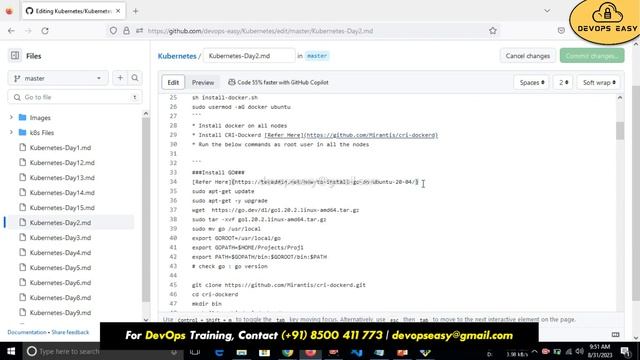Viewport: 640px width, 360px height.
Task: Show hidden tray icons chevron
Action: click(x=534, y=351)
